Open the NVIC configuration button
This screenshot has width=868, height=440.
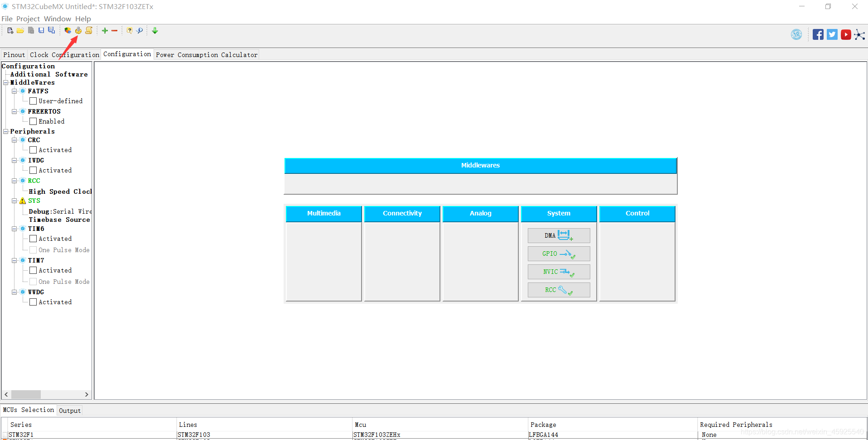[x=559, y=272]
